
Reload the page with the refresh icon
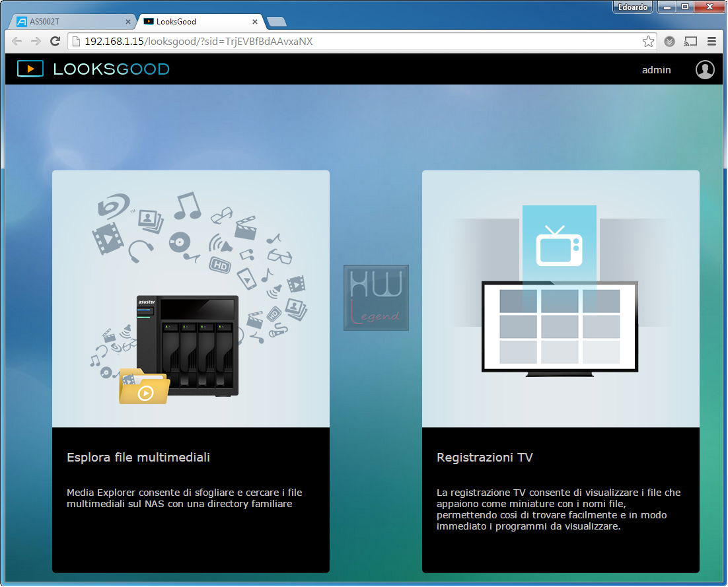click(x=55, y=42)
